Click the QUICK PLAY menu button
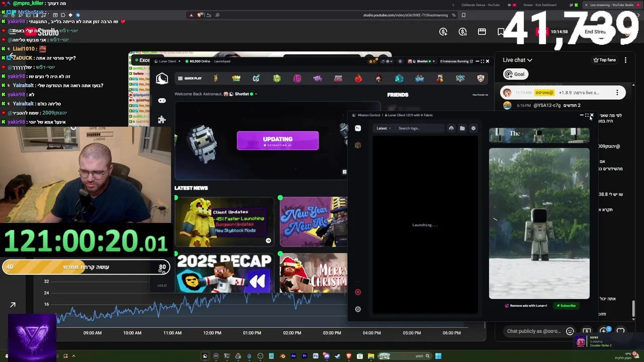Image resolution: width=644 pixels, height=362 pixels. point(190,78)
